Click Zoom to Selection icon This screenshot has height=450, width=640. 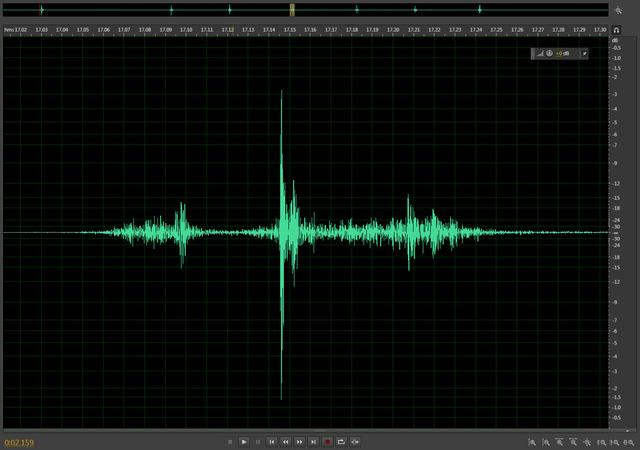click(x=629, y=442)
